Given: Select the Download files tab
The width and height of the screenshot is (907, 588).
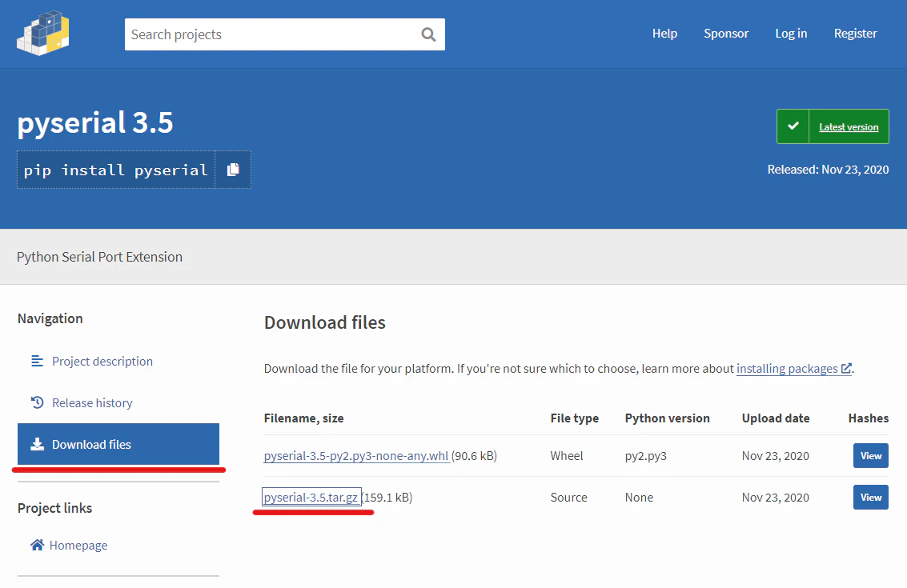Looking at the screenshot, I should tap(118, 444).
